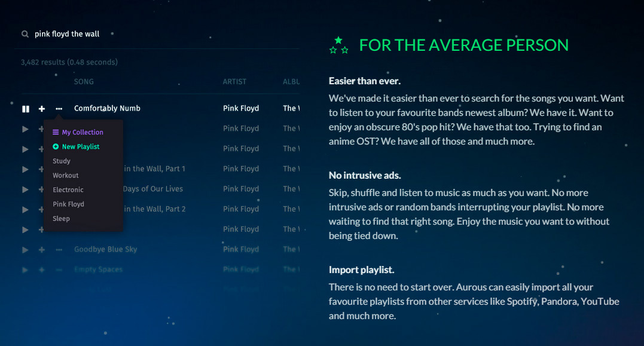Add the song to the Sleep playlist
The image size is (644, 346).
coord(61,219)
